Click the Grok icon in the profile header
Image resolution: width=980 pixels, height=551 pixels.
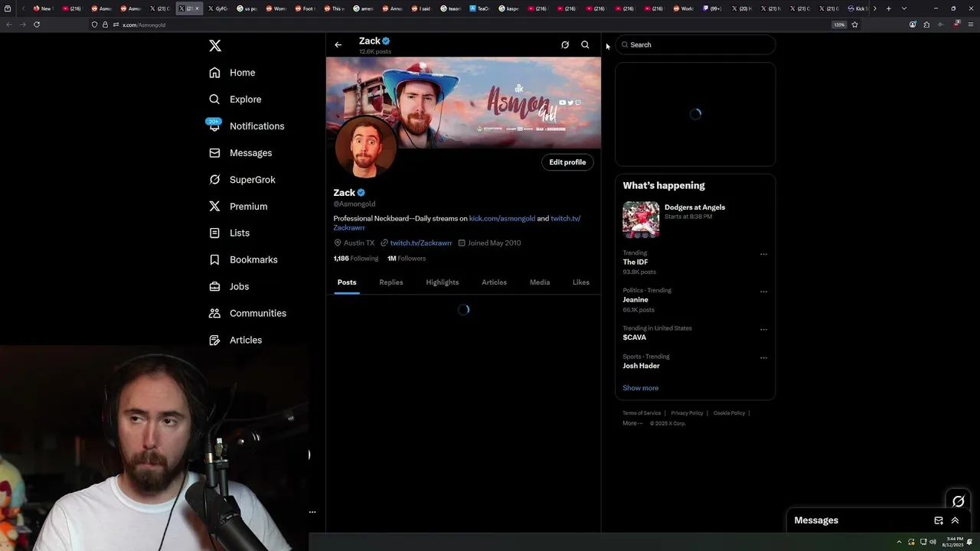coord(565,45)
